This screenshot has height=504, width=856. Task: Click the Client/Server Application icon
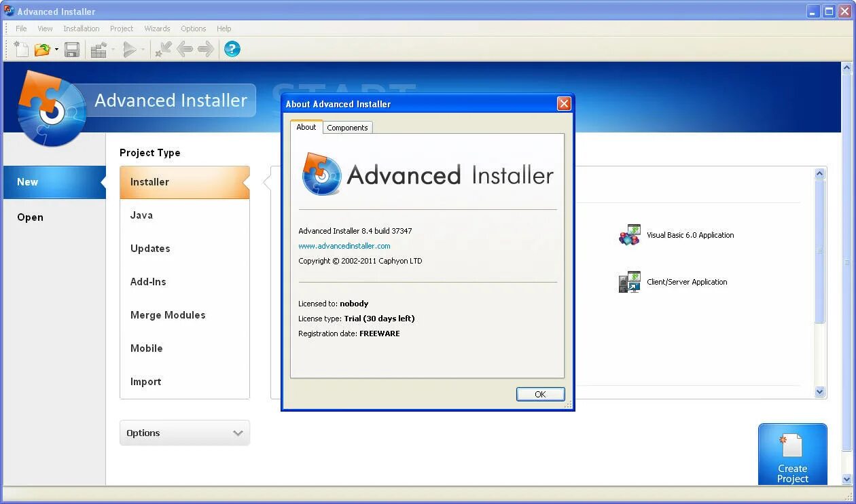click(x=630, y=282)
